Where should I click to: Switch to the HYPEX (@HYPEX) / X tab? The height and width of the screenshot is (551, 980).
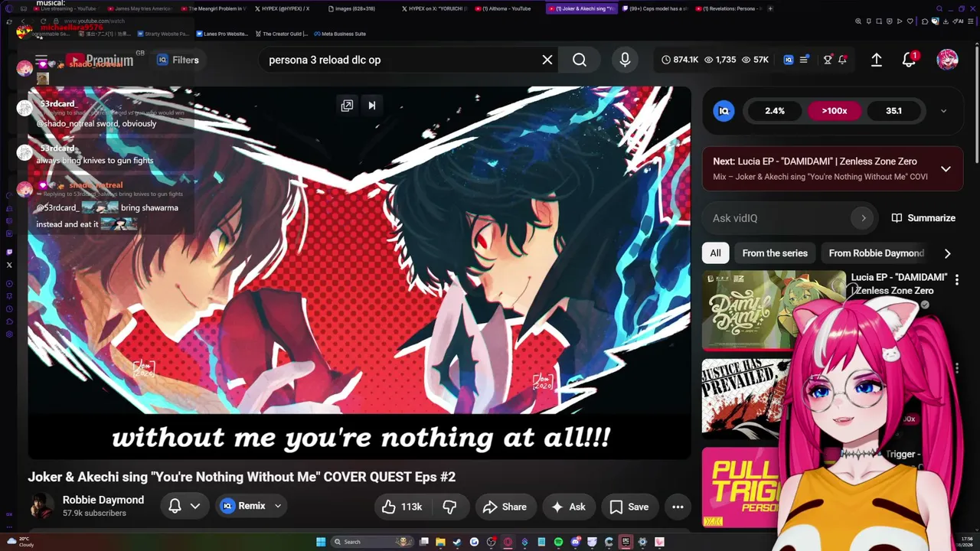pyautogui.click(x=282, y=8)
